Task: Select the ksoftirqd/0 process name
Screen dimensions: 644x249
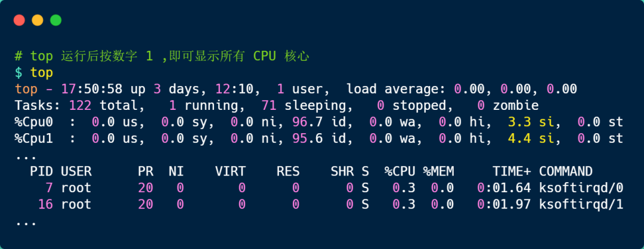Action: (581, 188)
